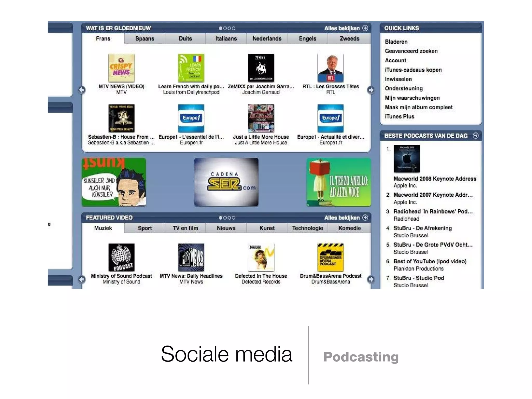Screen dimensions: 532x399
Task: Click Alles bekijken in Featured Video
Action: (x=346, y=218)
